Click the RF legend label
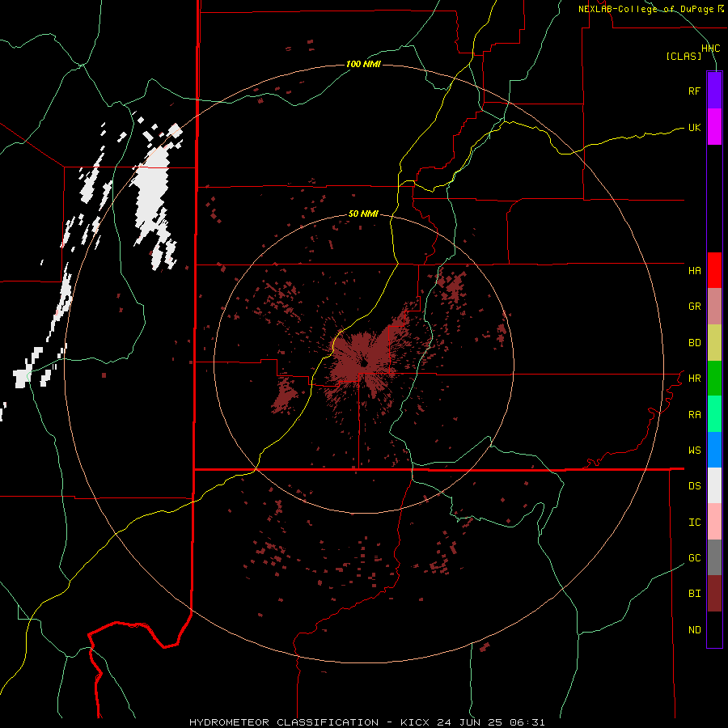 pyautogui.click(x=694, y=91)
